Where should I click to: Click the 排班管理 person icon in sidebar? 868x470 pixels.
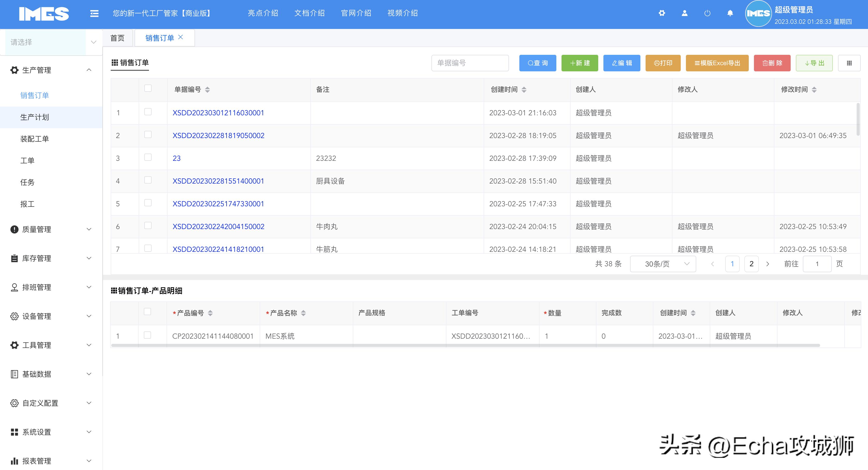[x=14, y=287]
